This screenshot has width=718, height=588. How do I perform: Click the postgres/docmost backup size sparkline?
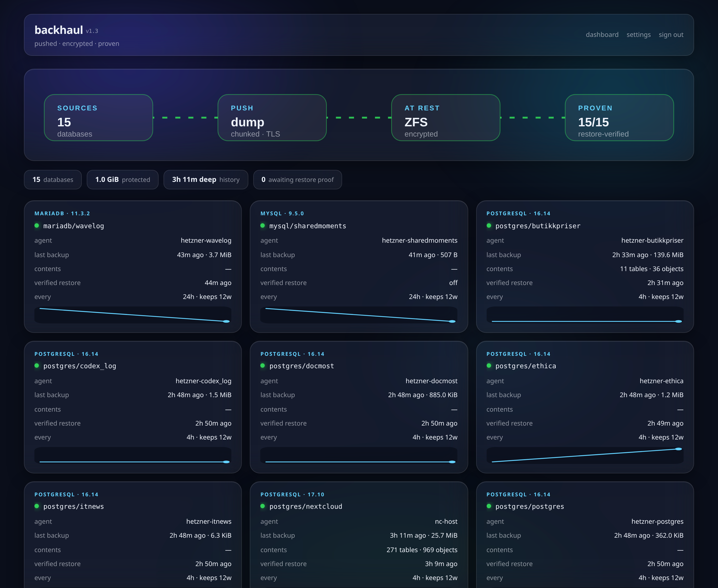(x=359, y=455)
